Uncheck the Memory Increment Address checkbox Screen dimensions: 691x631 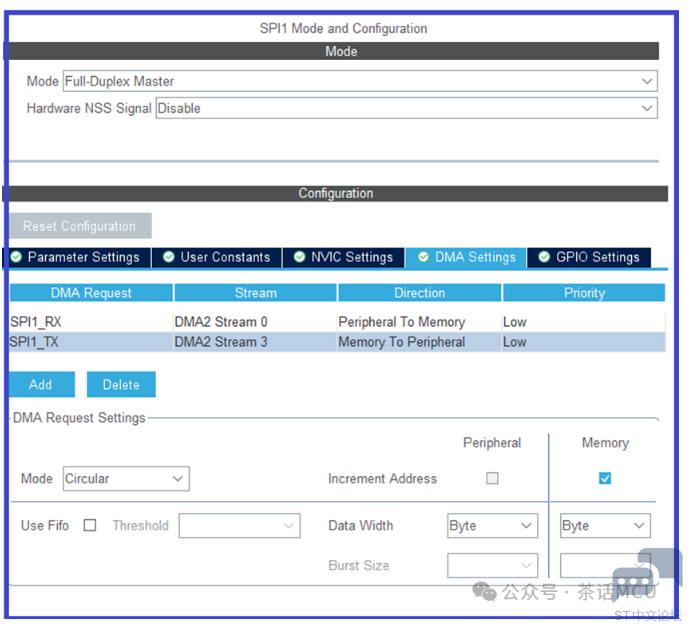[605, 478]
